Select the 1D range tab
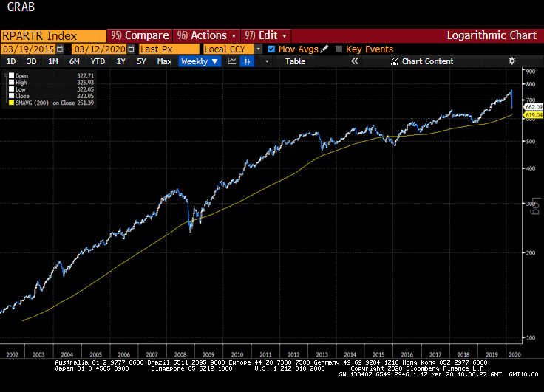The image size is (544, 392). click(11, 61)
